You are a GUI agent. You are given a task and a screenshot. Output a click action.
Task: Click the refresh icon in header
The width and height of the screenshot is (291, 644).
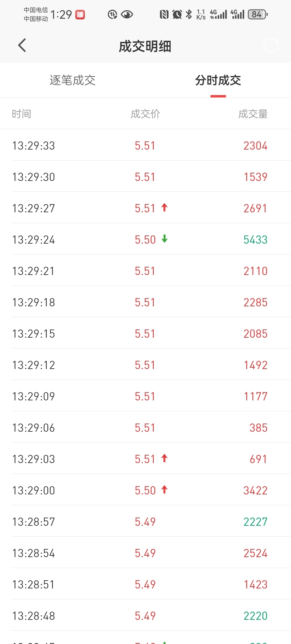coord(271,45)
